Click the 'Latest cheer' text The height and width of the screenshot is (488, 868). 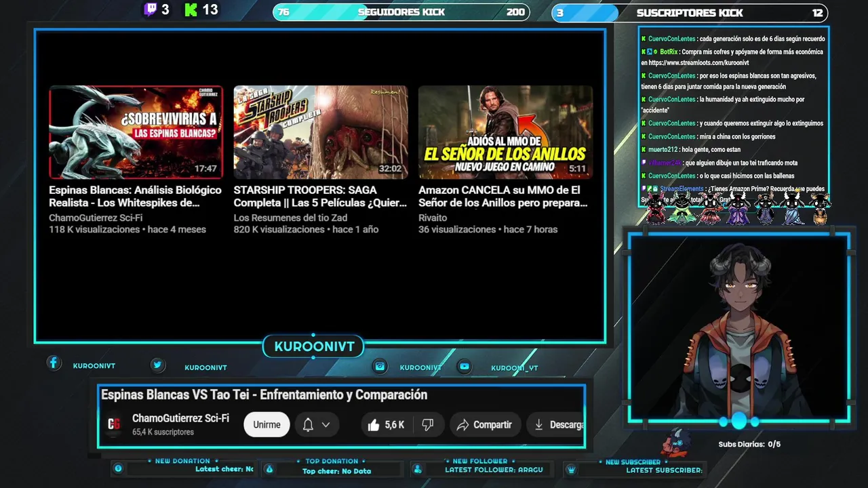(224, 469)
